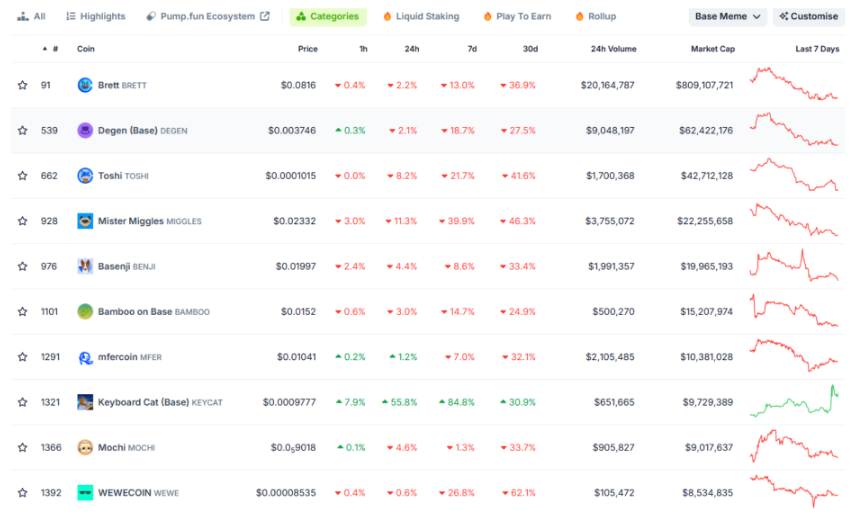Image resolution: width=862 pixels, height=515 pixels.
Task: Open Brett 7-day sparkline chart
Action: [794, 84]
